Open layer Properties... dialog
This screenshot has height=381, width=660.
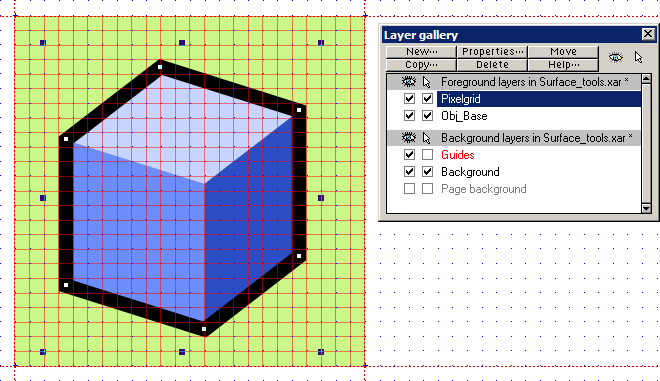coord(492,52)
